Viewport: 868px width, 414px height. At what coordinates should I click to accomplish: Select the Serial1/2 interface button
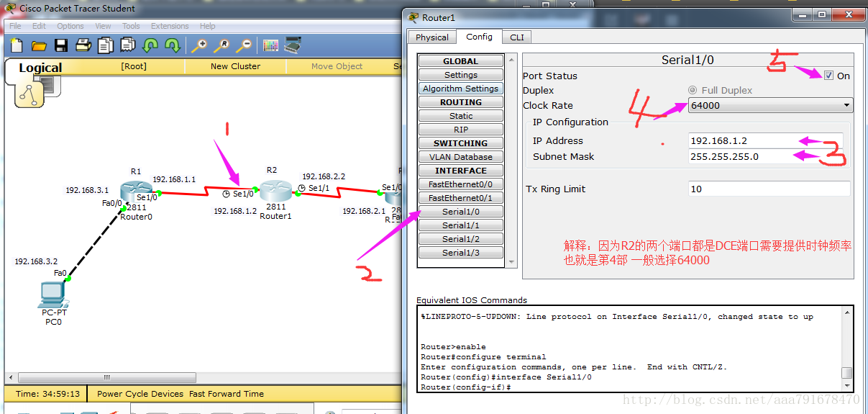461,239
